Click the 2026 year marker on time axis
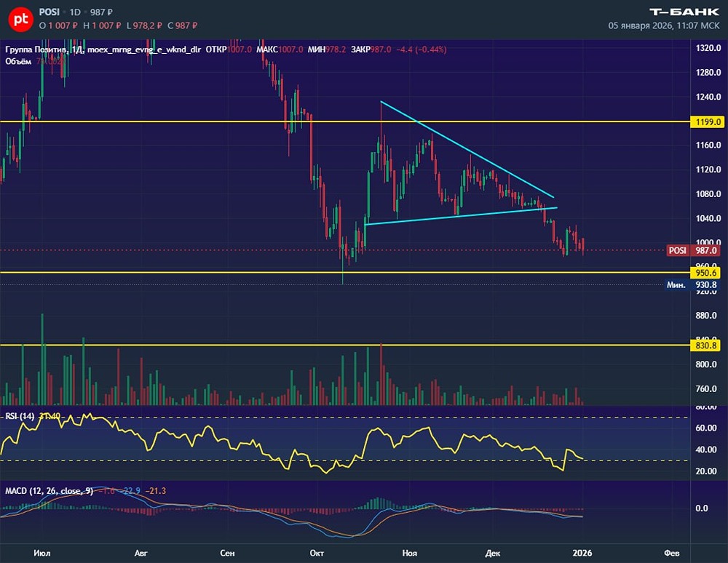This screenshot has width=728, height=563. (x=582, y=553)
